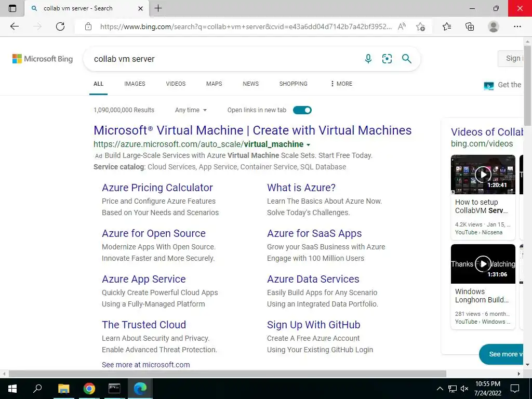The image size is (532, 399).
Task: Switch to the SHOPPING tab
Action: (x=294, y=84)
